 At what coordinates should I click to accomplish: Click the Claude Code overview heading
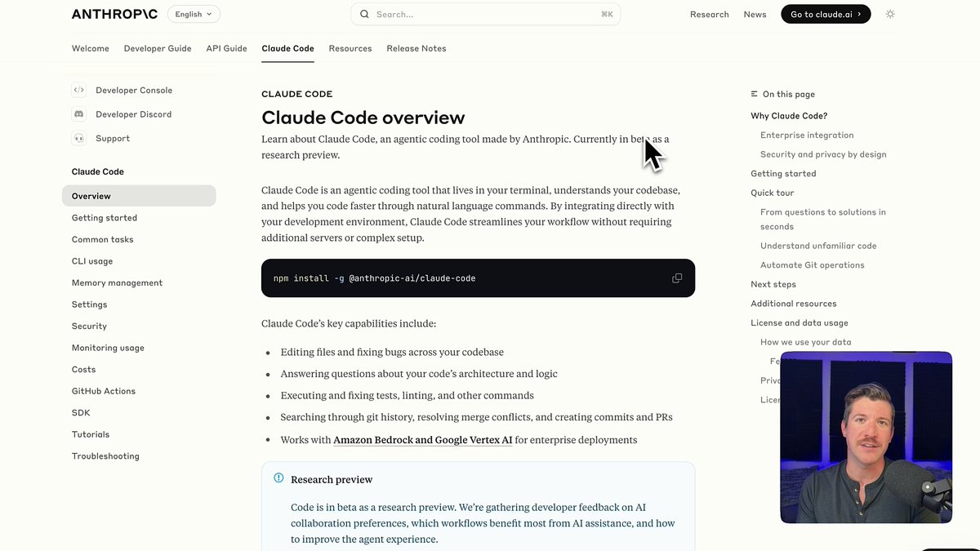pyautogui.click(x=363, y=118)
